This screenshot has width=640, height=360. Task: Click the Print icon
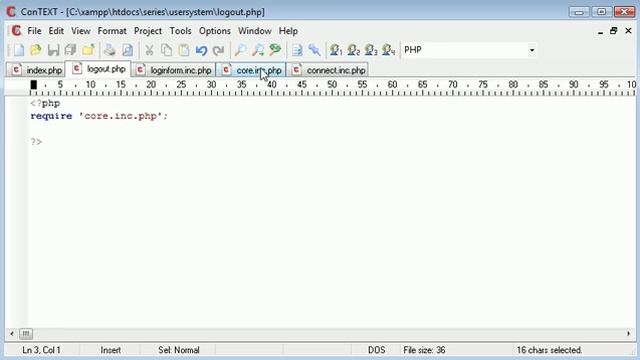click(x=109, y=50)
